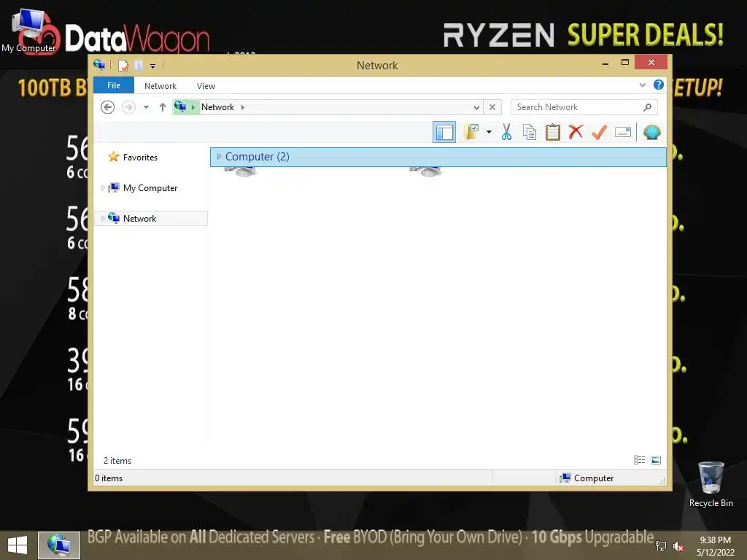The image size is (747, 560).
Task: Click the stop loading X button
Action: pos(492,107)
